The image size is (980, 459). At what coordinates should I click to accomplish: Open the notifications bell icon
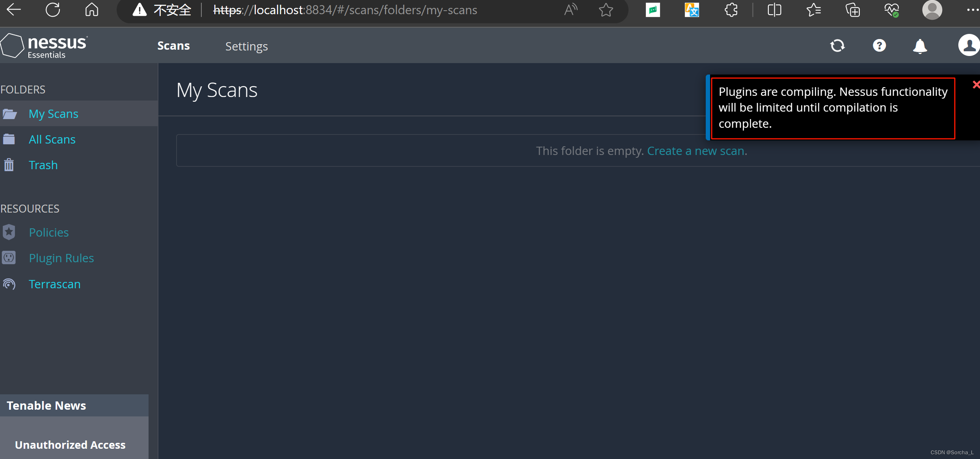pos(920,47)
